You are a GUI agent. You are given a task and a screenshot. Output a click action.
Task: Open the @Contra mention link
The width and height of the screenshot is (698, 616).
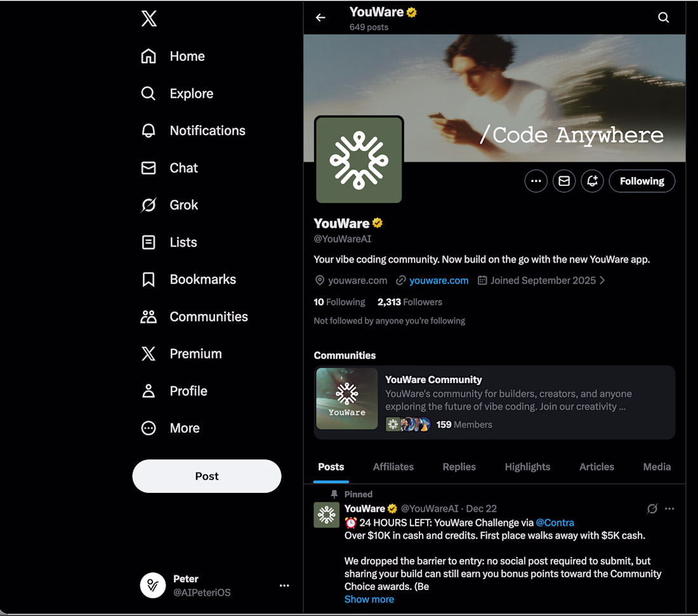pyautogui.click(x=555, y=523)
